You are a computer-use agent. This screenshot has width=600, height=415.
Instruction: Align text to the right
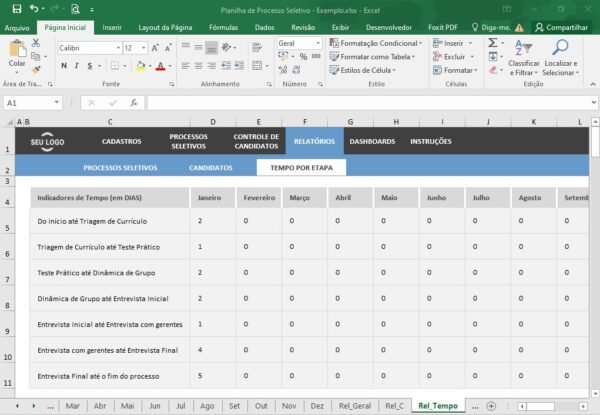(x=211, y=66)
